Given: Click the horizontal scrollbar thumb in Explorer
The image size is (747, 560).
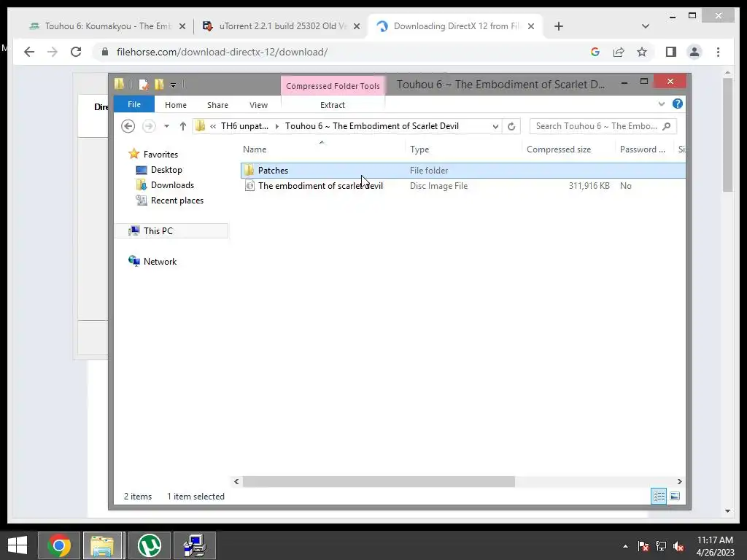Looking at the screenshot, I should (x=379, y=481).
